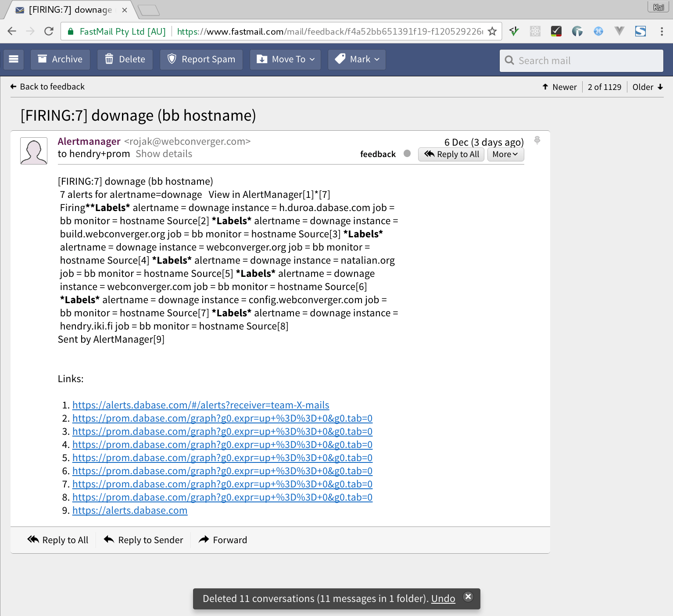
Task: Open the Chrome three-dot menu
Action: coord(662,31)
